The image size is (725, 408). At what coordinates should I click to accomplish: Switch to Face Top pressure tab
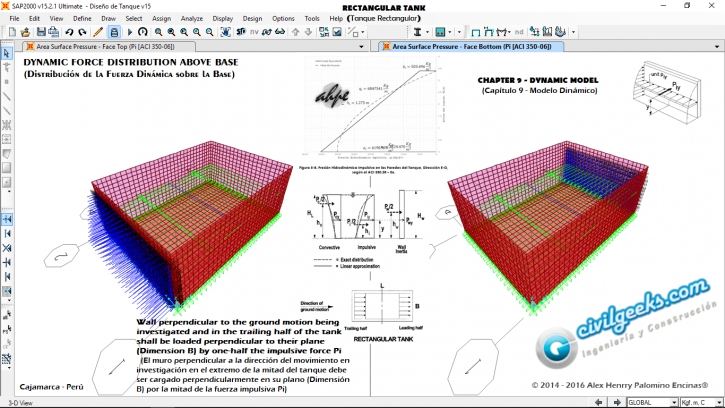point(106,47)
